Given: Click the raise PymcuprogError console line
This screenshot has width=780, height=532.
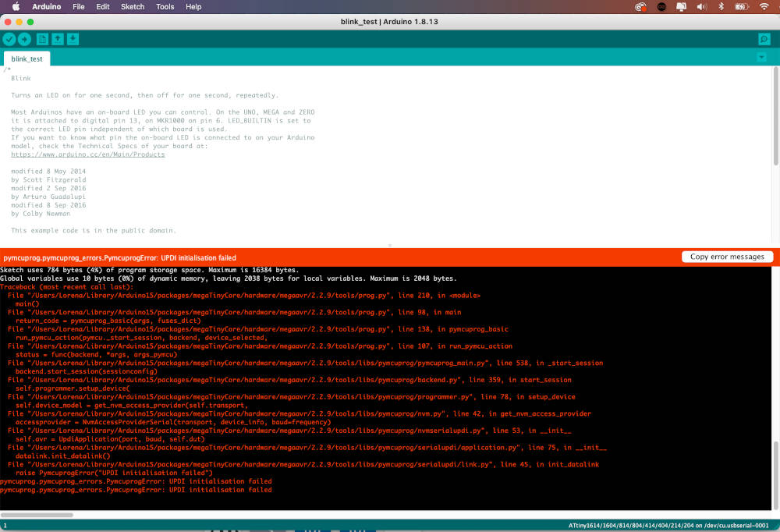Looking at the screenshot, I should 114,473.
